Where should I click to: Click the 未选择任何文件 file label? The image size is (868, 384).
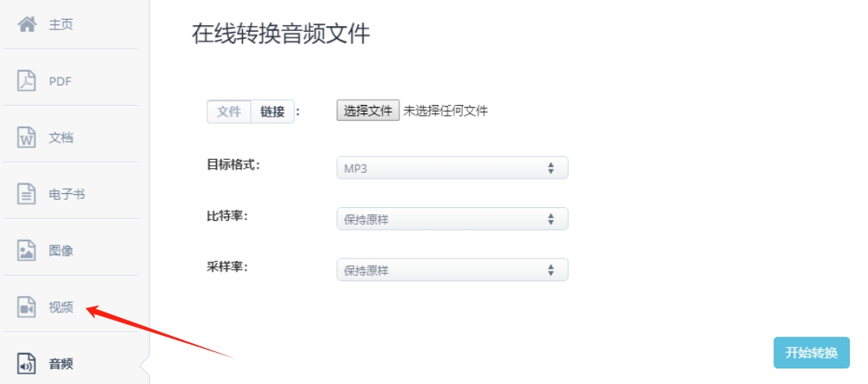point(446,111)
